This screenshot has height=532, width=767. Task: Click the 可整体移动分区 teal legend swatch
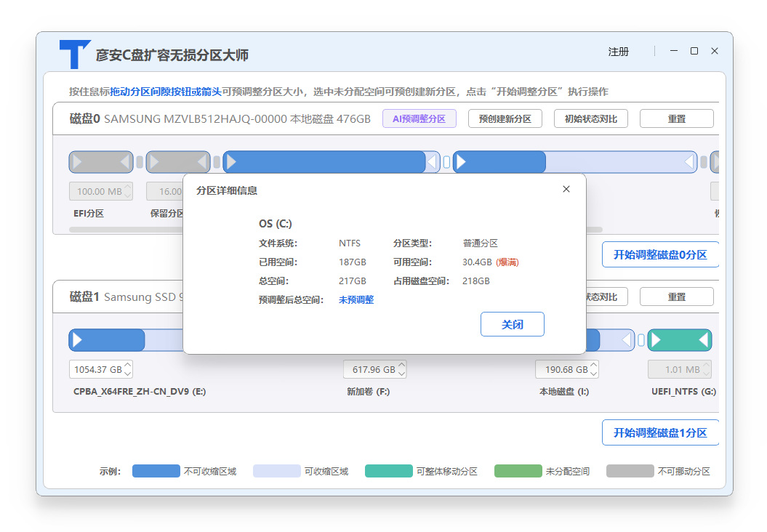click(x=389, y=471)
